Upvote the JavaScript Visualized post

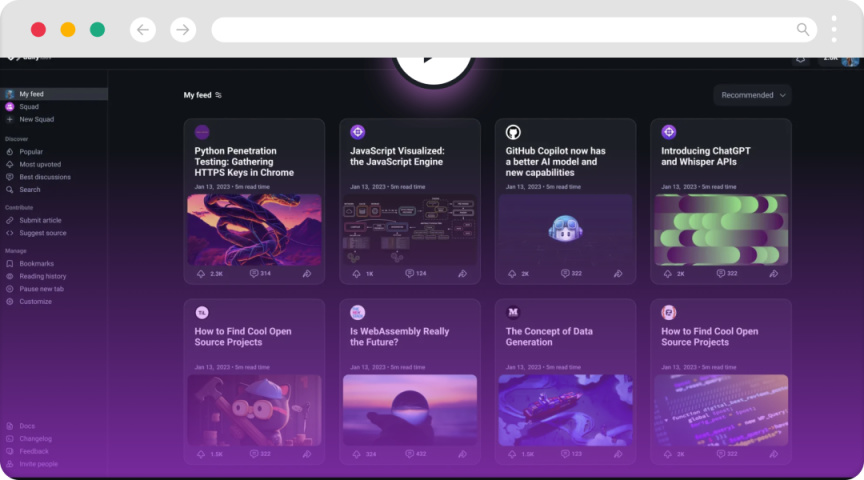(x=357, y=274)
